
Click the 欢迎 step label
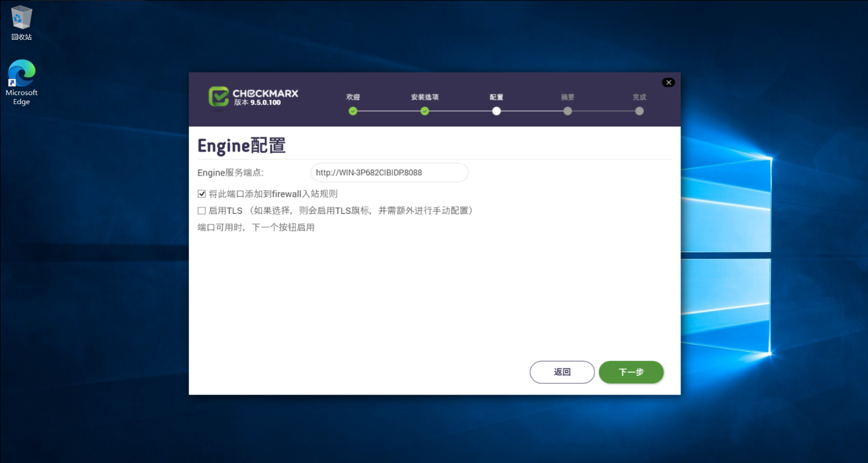click(x=353, y=97)
